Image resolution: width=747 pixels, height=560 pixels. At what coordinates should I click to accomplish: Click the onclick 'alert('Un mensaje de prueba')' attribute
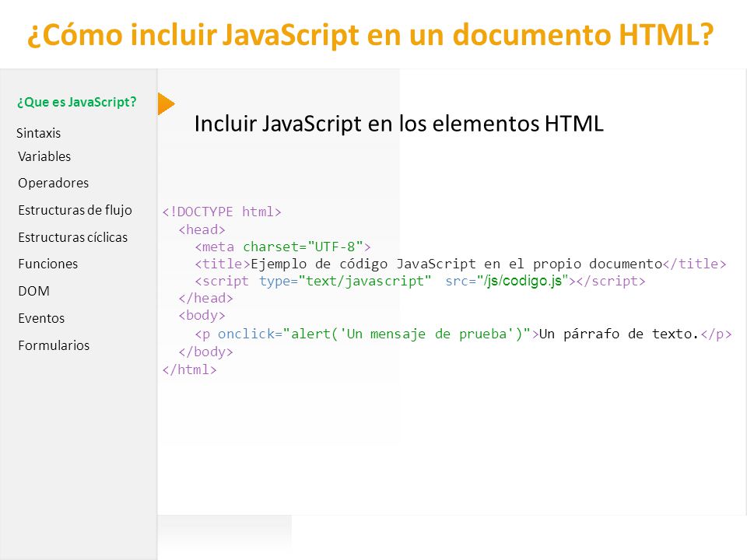(x=374, y=334)
